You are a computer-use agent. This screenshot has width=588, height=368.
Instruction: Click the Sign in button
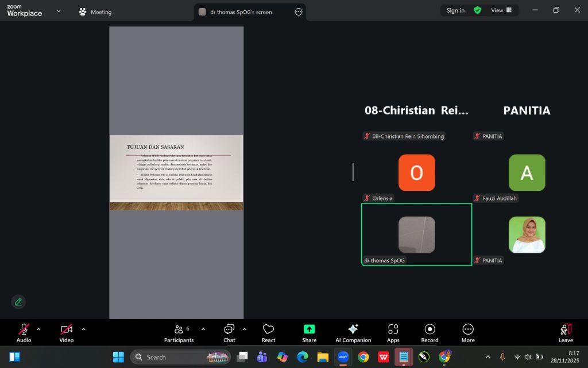point(455,10)
